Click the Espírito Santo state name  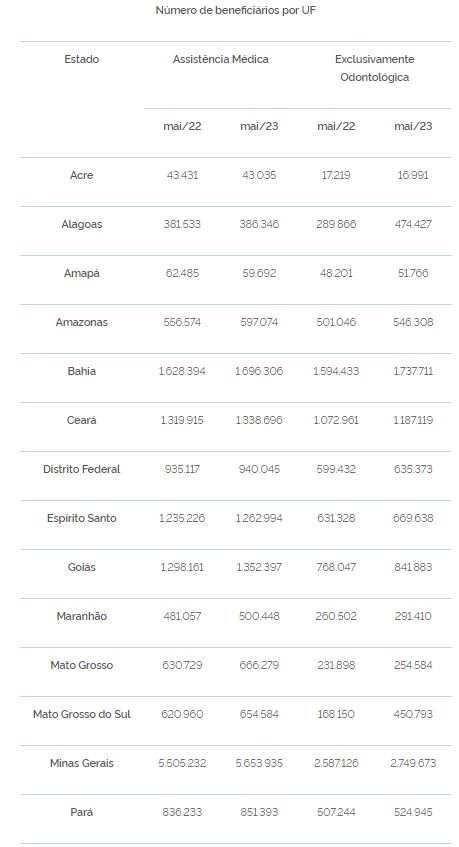pyautogui.click(x=82, y=518)
